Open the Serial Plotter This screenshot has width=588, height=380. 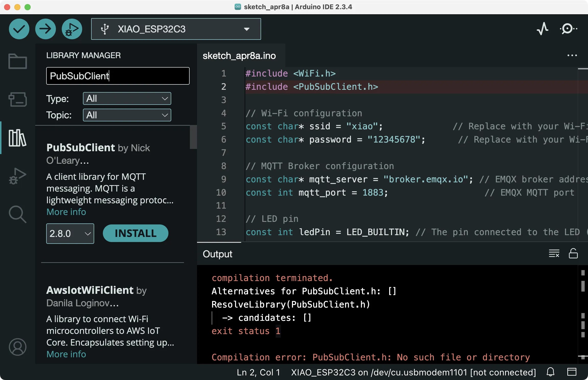click(542, 29)
